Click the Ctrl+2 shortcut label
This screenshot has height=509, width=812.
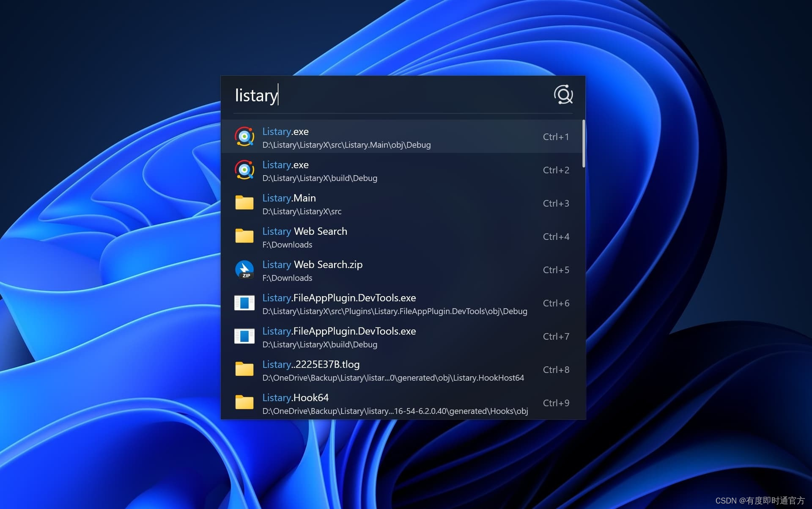(x=556, y=170)
